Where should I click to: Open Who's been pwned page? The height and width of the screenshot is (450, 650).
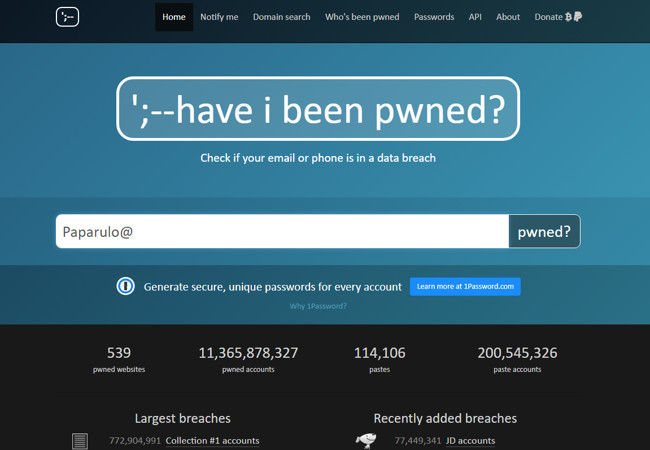pyautogui.click(x=362, y=17)
